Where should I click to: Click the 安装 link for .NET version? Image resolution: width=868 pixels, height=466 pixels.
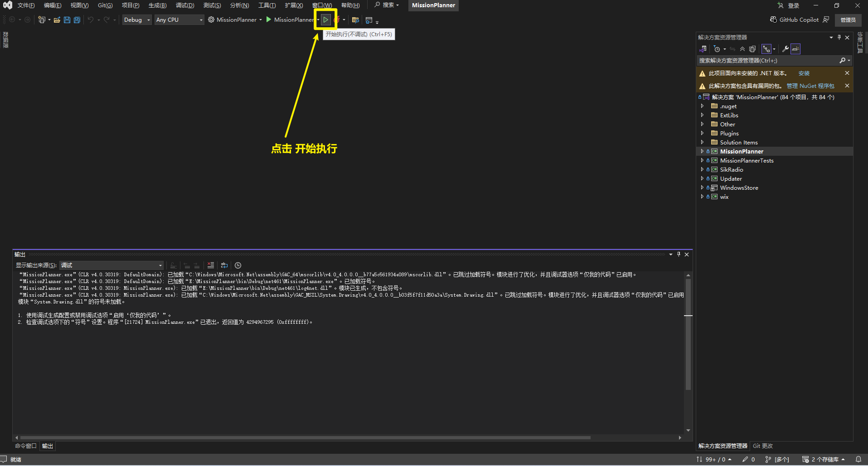point(804,73)
